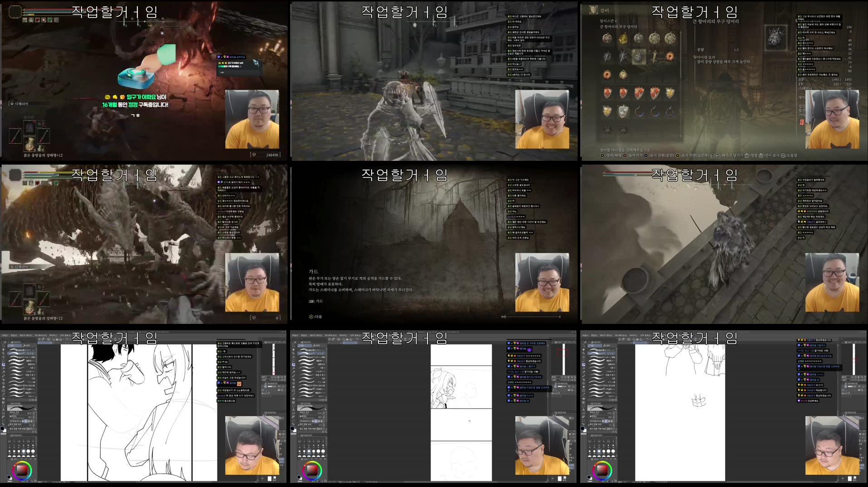
Task: Click the 장비 equipment header icon
Action: coord(593,10)
